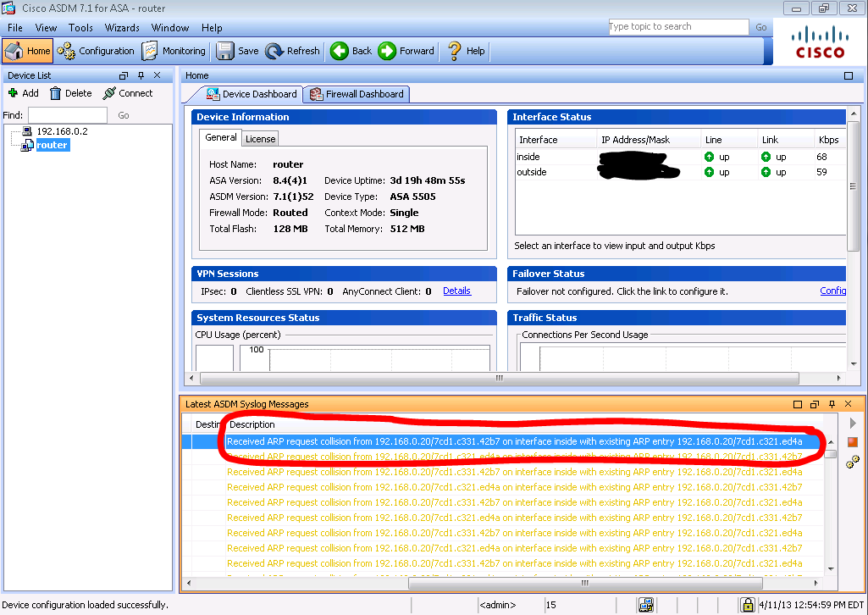Close the Syslog Messages panel
The image size is (868, 615).
[848, 405]
